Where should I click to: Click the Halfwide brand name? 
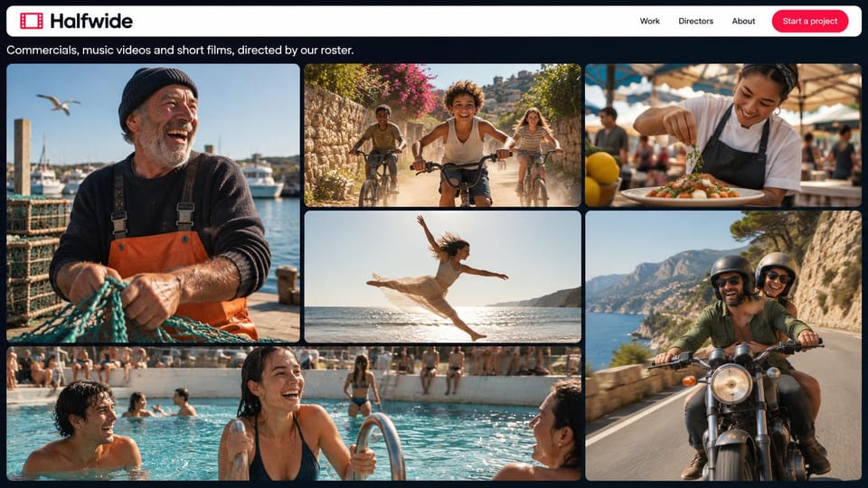coord(91,21)
